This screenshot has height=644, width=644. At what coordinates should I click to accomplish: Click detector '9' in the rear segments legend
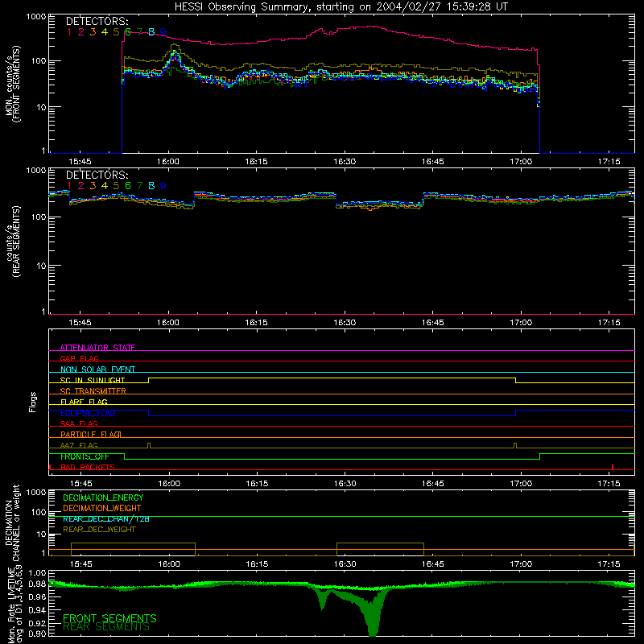coord(163,186)
